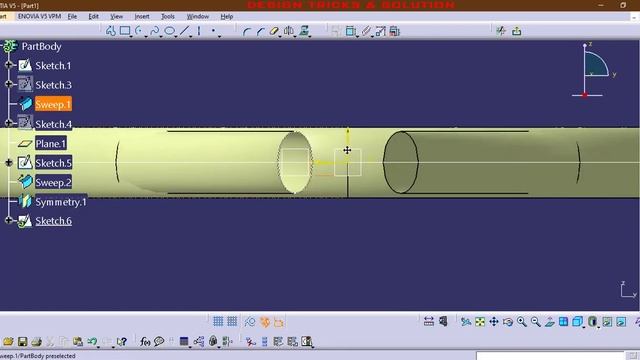The width and height of the screenshot is (640, 360).
Task: Select the Chamfer tool
Action: [260, 31]
